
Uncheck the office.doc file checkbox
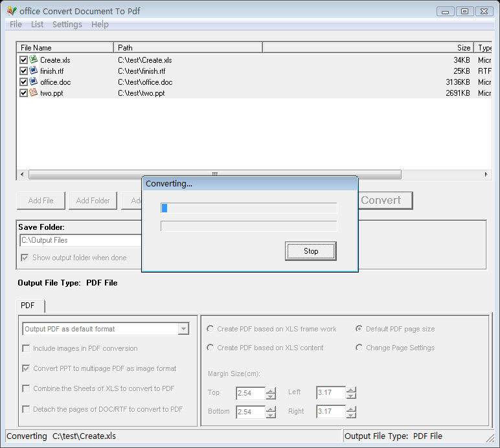[x=23, y=82]
